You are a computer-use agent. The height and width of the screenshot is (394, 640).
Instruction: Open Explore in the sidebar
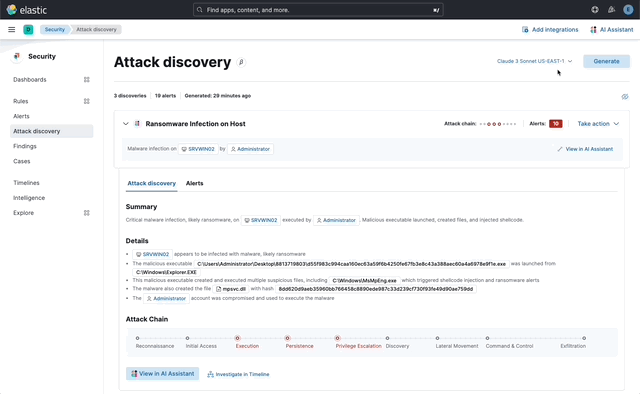pos(24,213)
